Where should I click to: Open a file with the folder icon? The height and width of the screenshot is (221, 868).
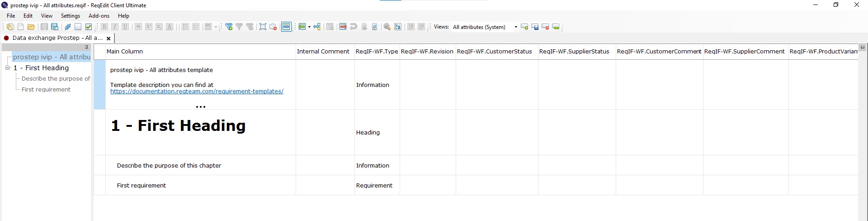tap(31, 27)
